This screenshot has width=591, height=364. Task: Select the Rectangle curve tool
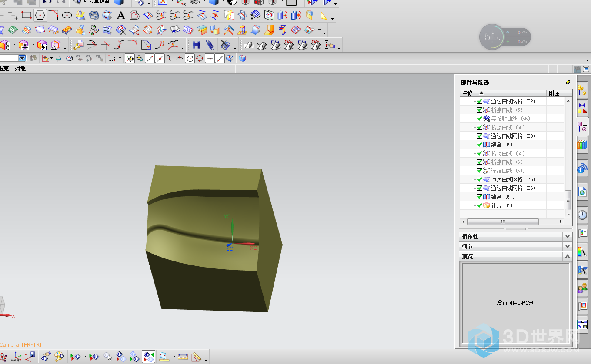pyautogui.click(x=27, y=16)
